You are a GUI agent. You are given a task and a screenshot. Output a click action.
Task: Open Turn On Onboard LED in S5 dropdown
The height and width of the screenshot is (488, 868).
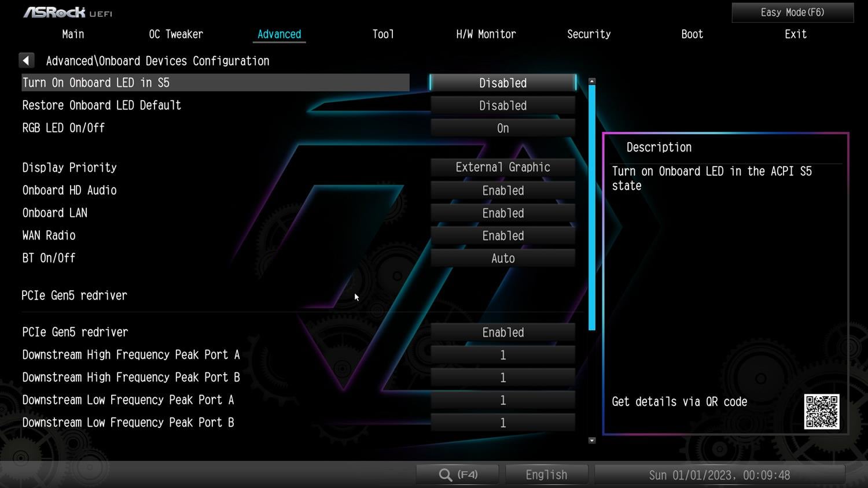click(x=502, y=83)
